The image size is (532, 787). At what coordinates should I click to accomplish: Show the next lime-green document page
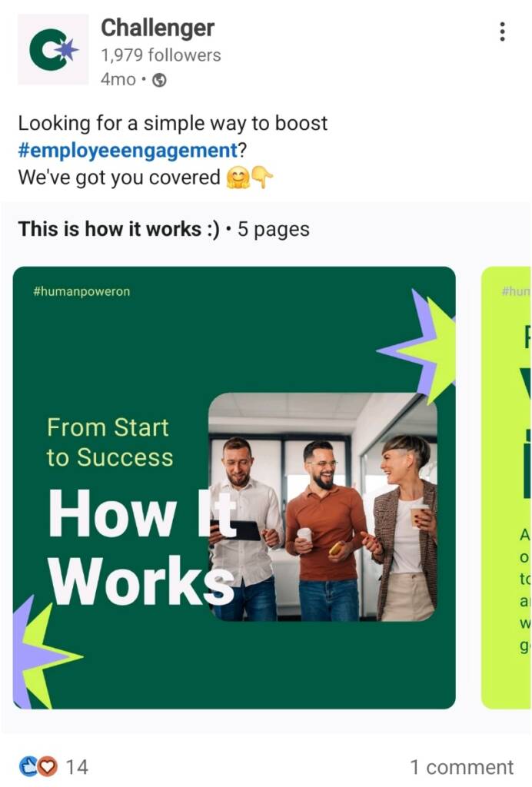click(x=506, y=487)
